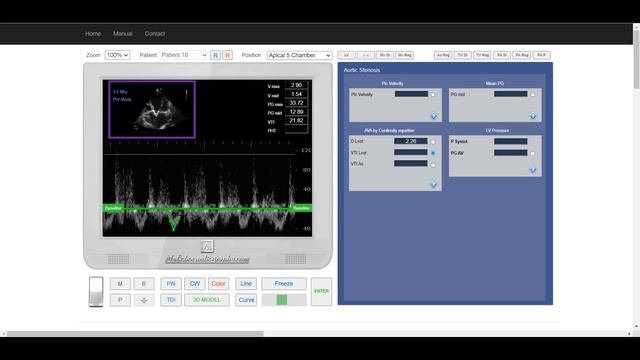Select the D Lvot radio button
This screenshot has height=360, width=640.
tap(433, 142)
